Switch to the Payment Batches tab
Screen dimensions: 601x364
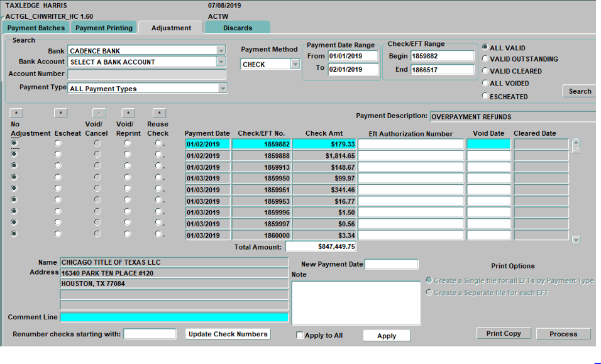tap(36, 28)
